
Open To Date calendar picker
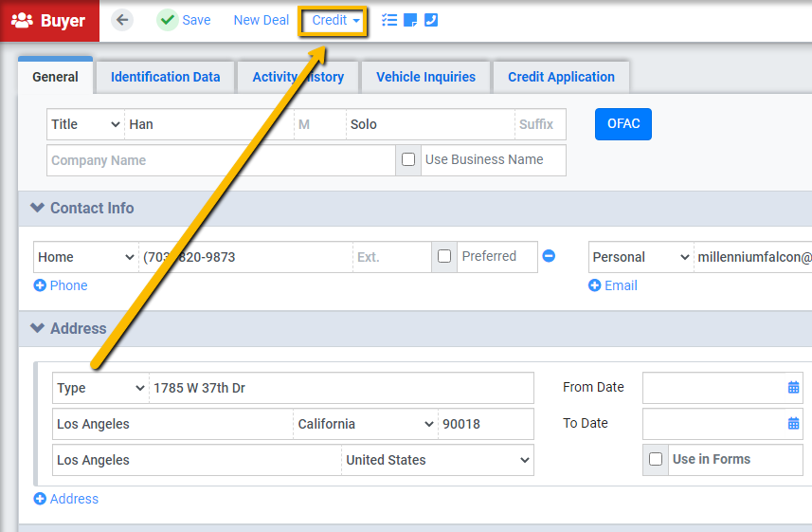click(x=793, y=424)
